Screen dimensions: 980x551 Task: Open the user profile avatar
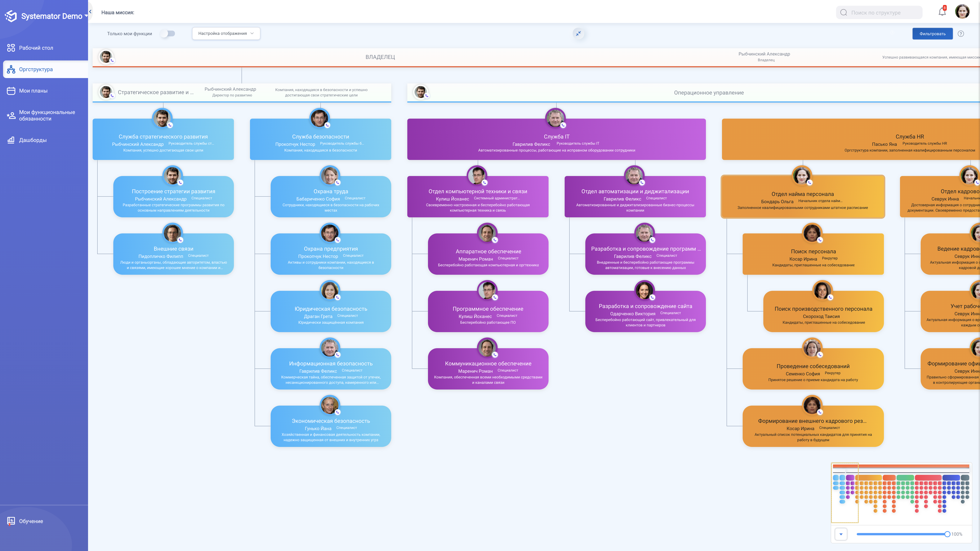(x=962, y=12)
